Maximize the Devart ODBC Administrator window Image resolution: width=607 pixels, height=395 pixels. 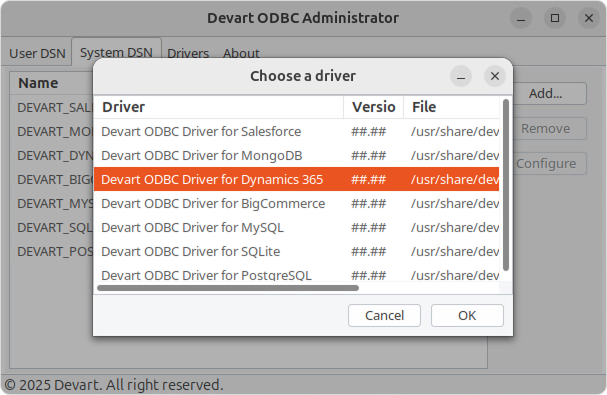coord(555,18)
